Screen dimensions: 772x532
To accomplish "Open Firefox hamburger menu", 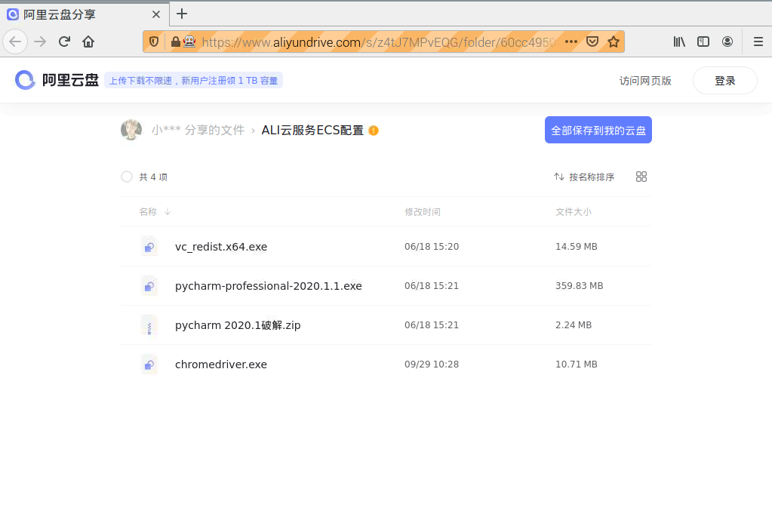I will pyautogui.click(x=758, y=42).
